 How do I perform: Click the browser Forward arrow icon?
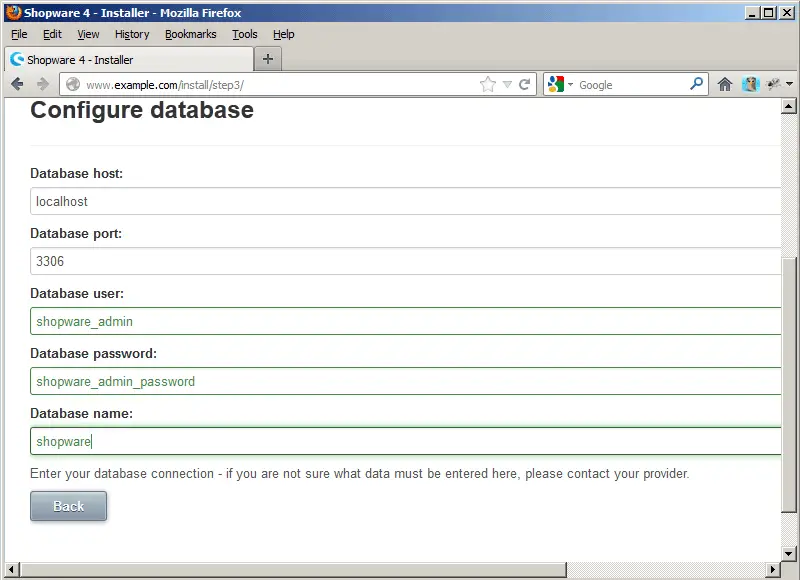click(43, 84)
